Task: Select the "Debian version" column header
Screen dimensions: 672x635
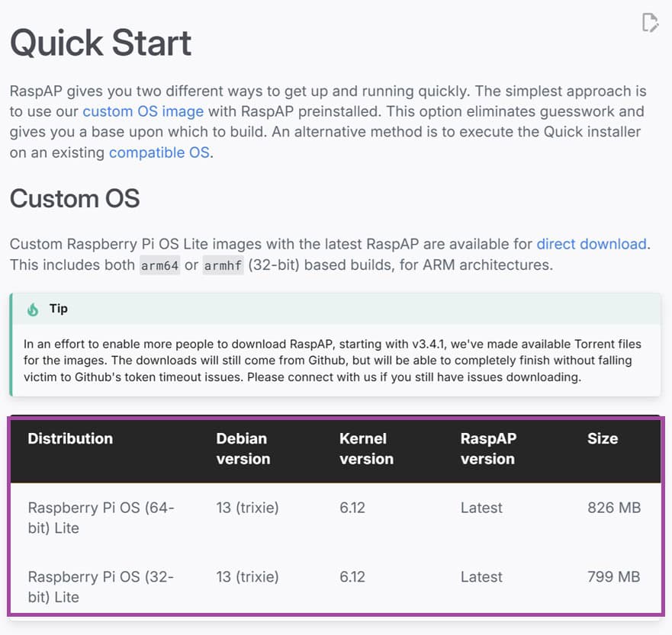Action: pyautogui.click(x=243, y=448)
